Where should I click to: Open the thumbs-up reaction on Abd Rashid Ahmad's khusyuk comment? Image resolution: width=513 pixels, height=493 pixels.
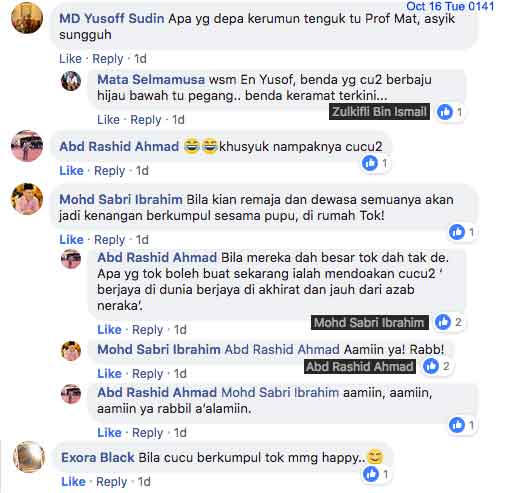coord(370,163)
